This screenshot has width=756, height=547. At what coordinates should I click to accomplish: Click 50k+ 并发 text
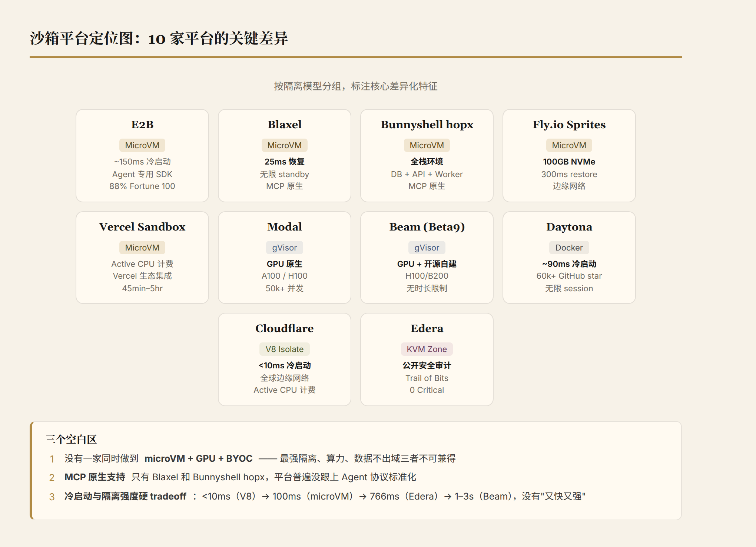pyautogui.click(x=285, y=288)
